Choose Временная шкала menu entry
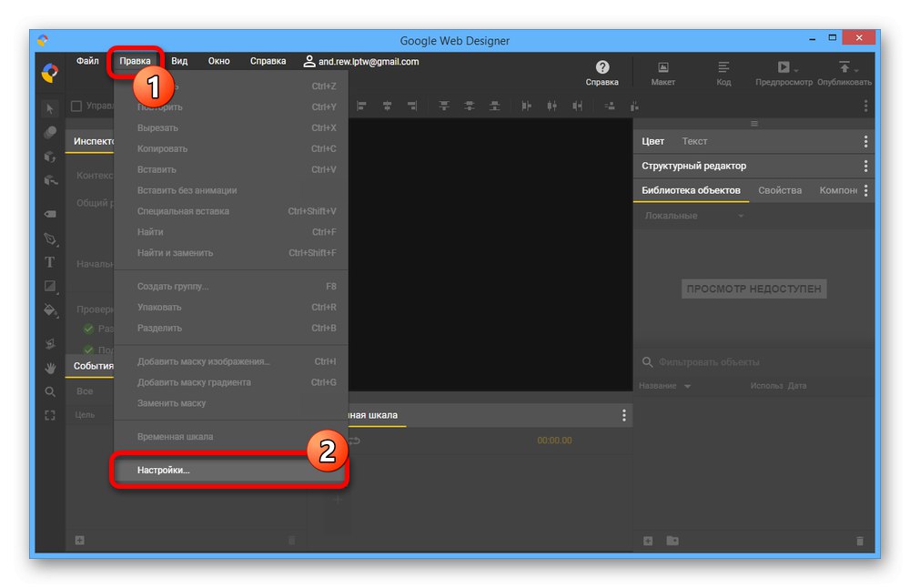 231,437
